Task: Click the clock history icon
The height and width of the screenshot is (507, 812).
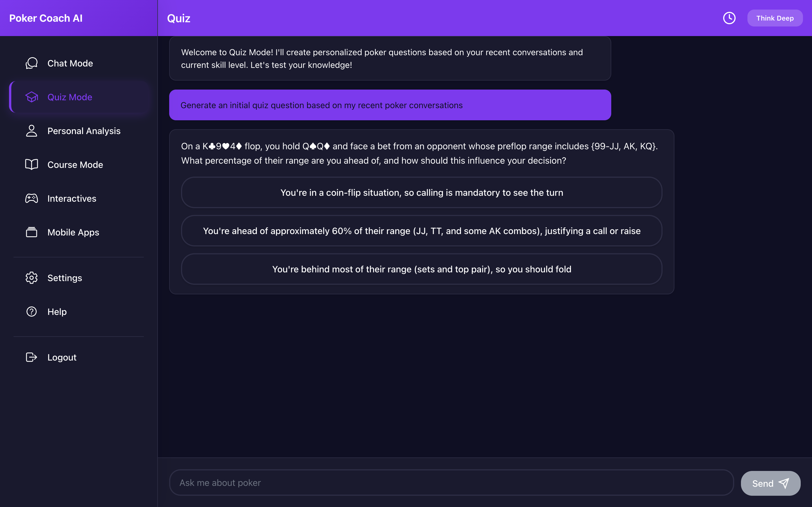Action: (x=729, y=18)
